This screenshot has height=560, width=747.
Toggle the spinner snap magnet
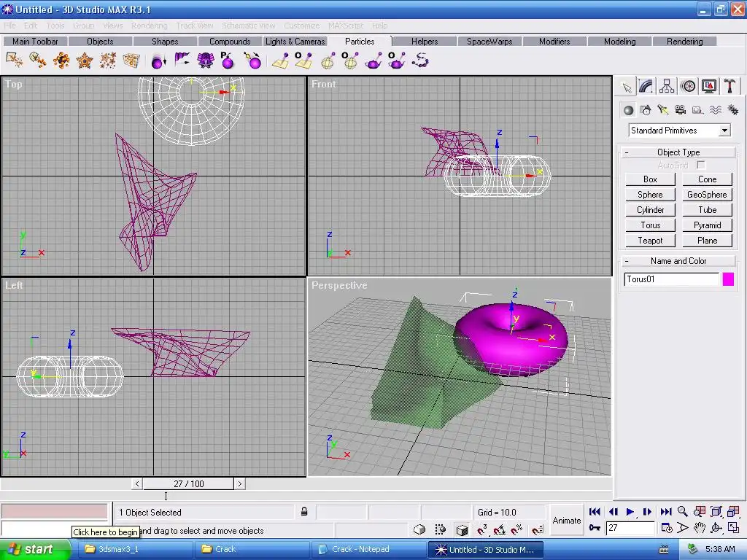click(x=538, y=529)
